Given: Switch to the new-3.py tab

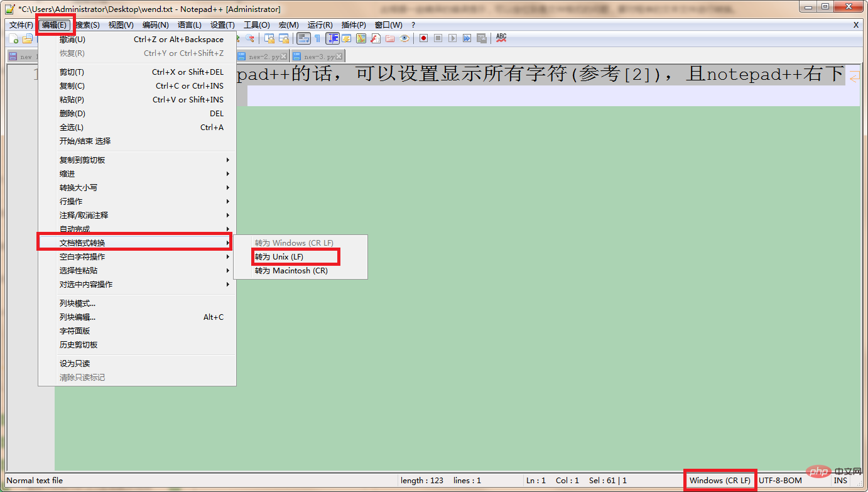Looking at the screenshot, I should coord(319,57).
